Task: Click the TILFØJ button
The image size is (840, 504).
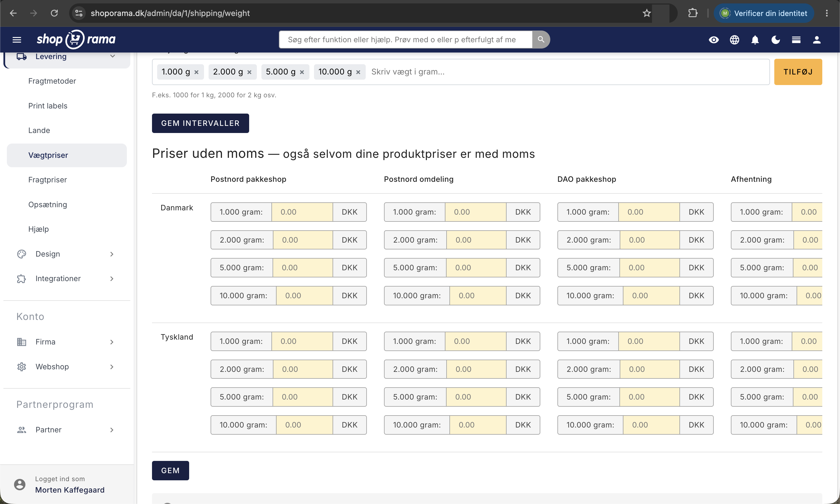Action: [x=798, y=72]
